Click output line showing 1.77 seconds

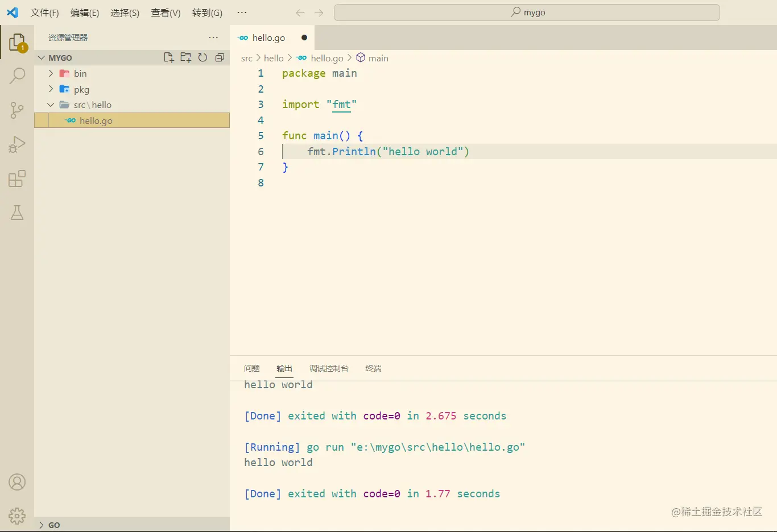(372, 494)
